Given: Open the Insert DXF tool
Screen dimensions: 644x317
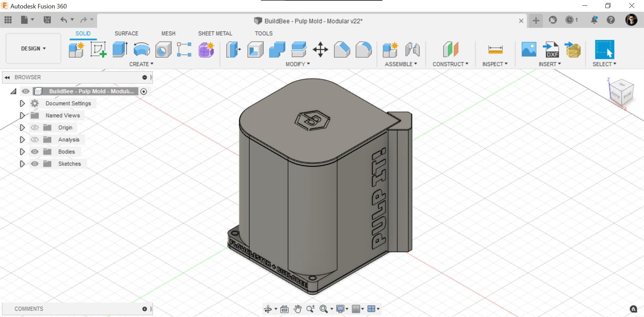Looking at the screenshot, I should (550, 50).
